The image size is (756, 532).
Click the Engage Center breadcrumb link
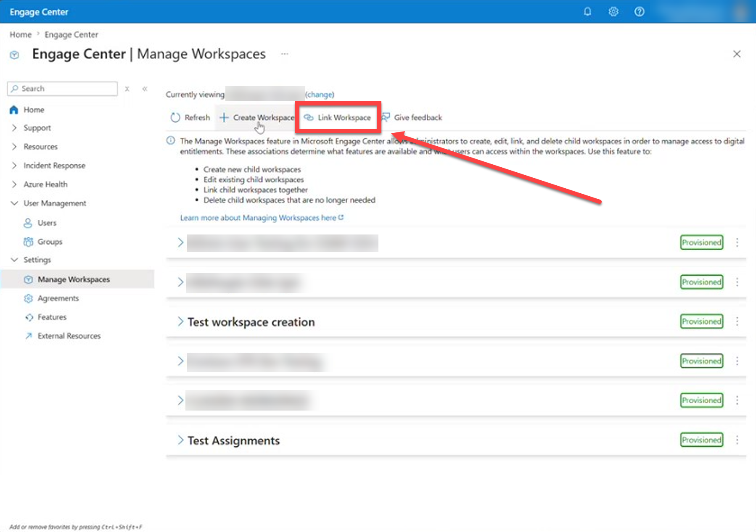[71, 34]
